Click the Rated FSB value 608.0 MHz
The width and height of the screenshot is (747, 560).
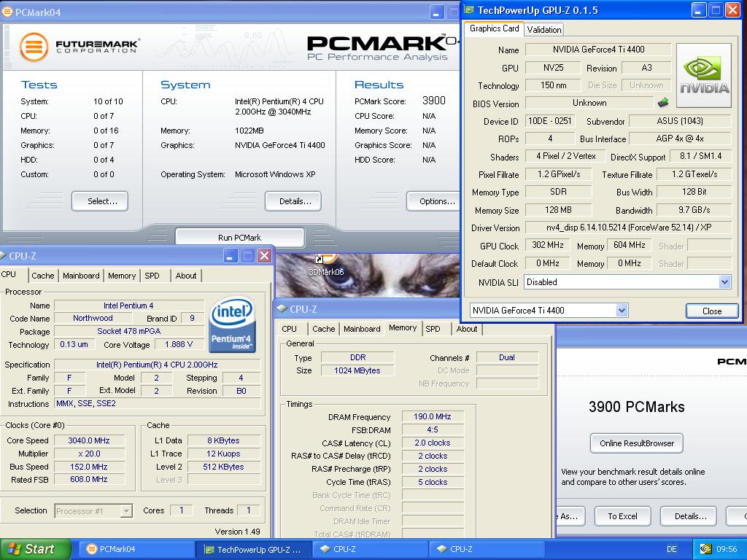pyautogui.click(x=89, y=480)
